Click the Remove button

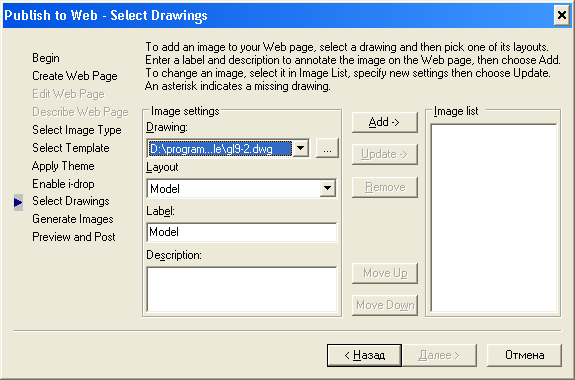pos(385,187)
